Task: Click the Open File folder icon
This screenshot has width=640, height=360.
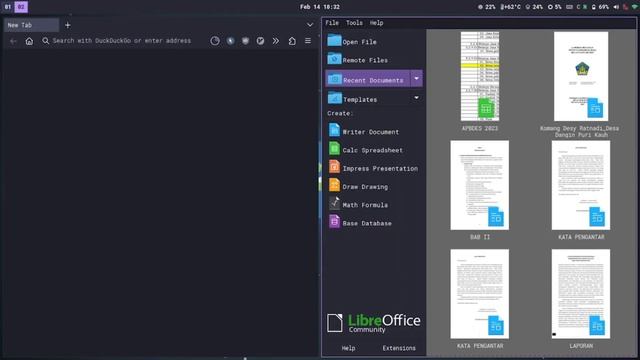Action: click(334, 40)
